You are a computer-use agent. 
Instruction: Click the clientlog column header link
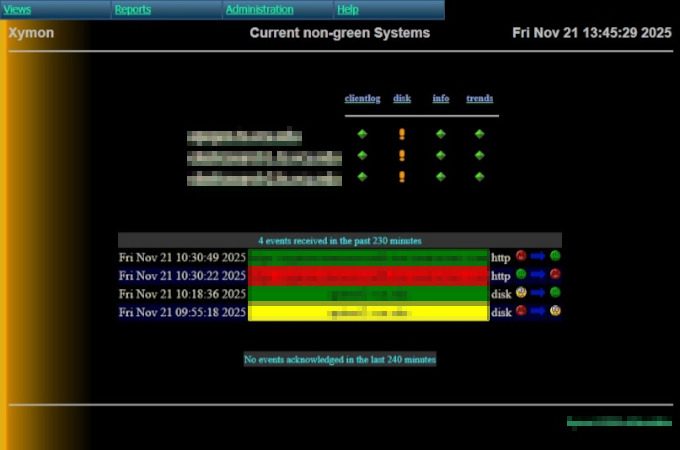(363, 98)
